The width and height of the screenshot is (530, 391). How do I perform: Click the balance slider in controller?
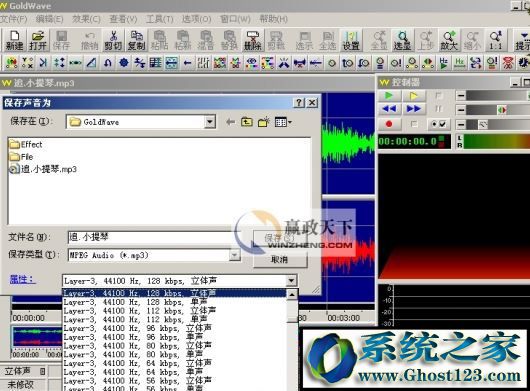[x=498, y=109]
